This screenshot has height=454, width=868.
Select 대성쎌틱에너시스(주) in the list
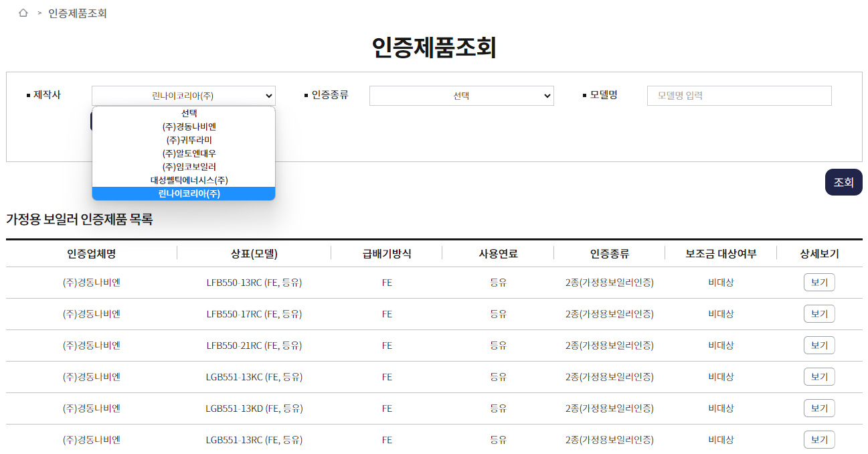point(183,179)
